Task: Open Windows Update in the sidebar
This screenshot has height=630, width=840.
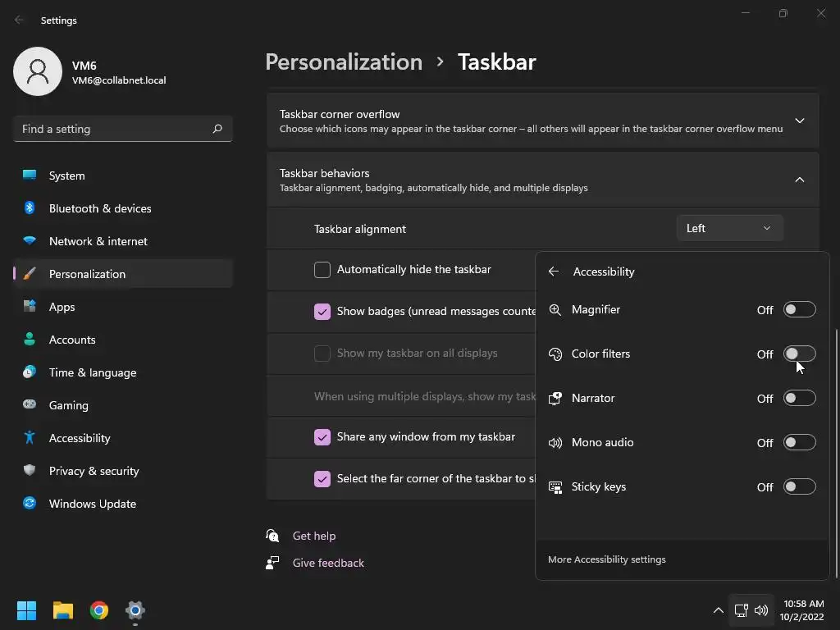Action: (x=93, y=504)
